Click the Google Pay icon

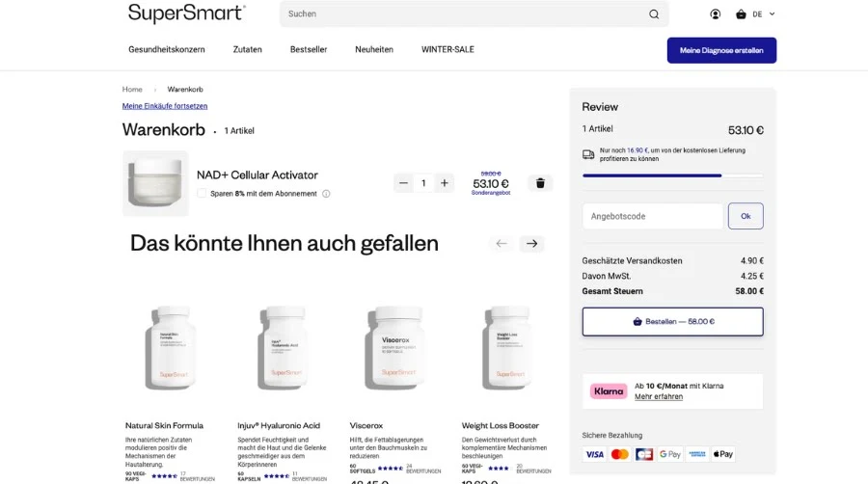coord(670,454)
